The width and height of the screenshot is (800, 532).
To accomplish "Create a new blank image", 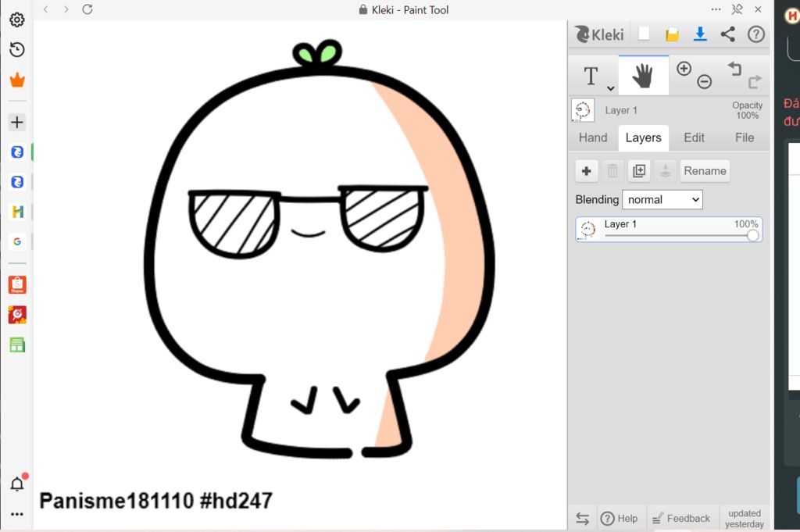I will tap(644, 34).
